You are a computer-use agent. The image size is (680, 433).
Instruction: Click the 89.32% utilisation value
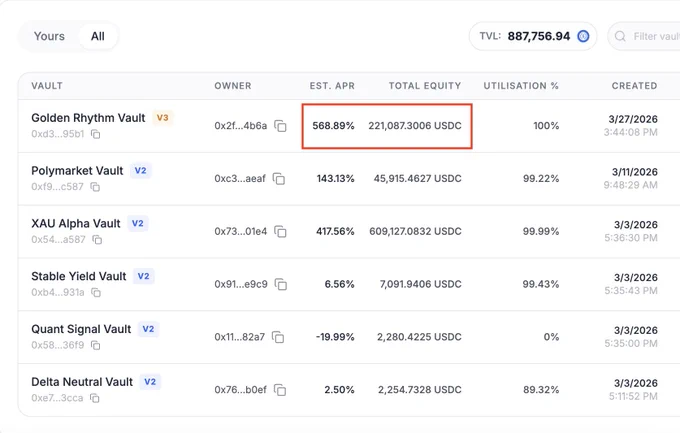pyautogui.click(x=541, y=390)
